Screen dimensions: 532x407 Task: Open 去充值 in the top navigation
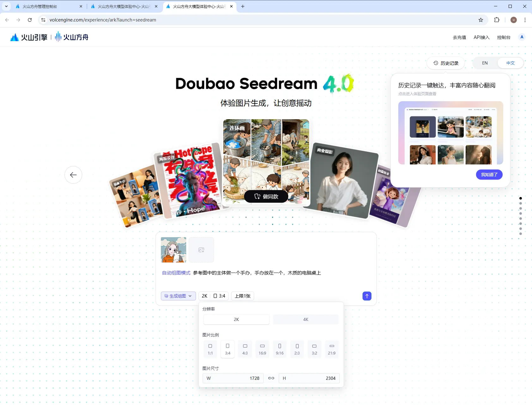(459, 37)
